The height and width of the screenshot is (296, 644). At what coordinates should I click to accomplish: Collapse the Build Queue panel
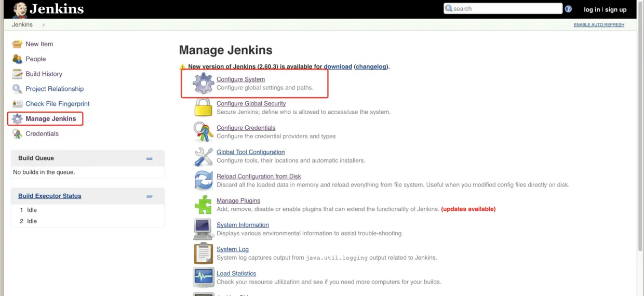150,158
